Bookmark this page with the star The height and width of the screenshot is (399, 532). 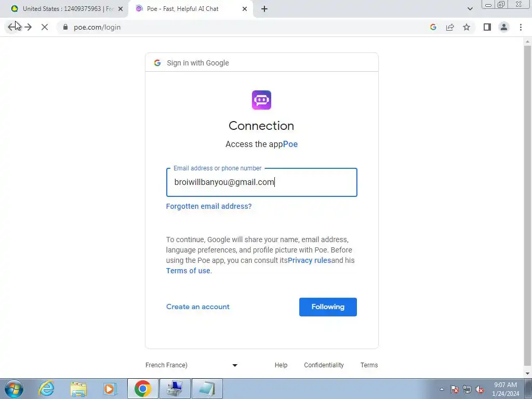point(467,27)
